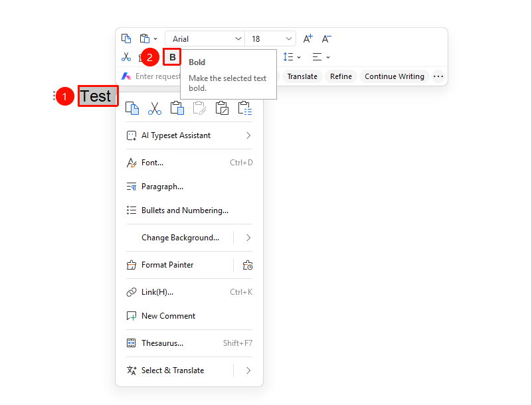This screenshot has width=532, height=405.
Task: Click the clock-badged Format Painter icon
Action: (x=248, y=265)
